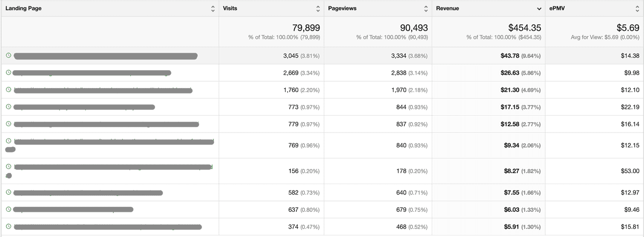Toggle the sort arrows in the Visits column
Image resolution: width=644 pixels, height=237 pixels.
tap(318, 9)
